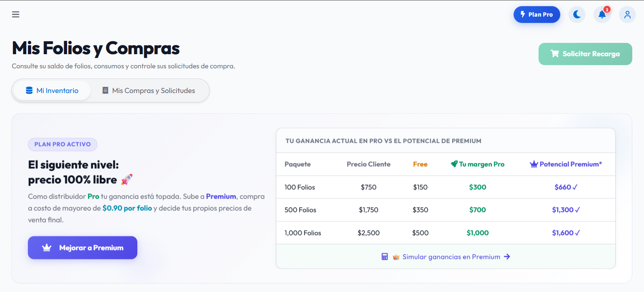This screenshot has height=292, width=644.
Task: Click the Plan Pro badge button
Action: tap(537, 15)
